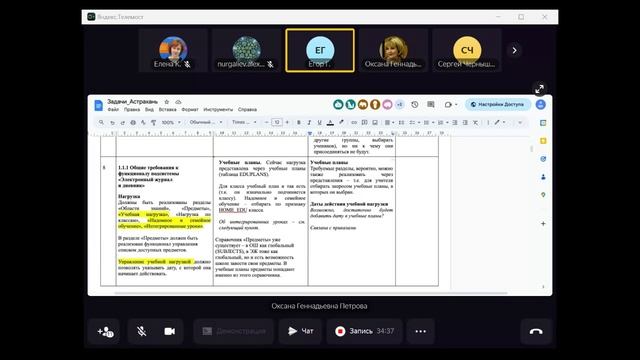The width and height of the screenshot is (640, 360).
Task: Open more call options (three dots)
Action: point(420,331)
